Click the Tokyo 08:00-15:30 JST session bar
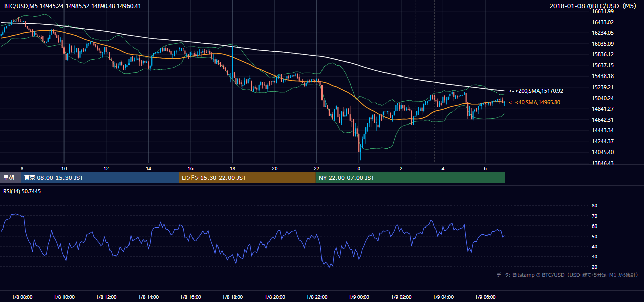Viewport: 644px width, 302px height. (x=100, y=178)
